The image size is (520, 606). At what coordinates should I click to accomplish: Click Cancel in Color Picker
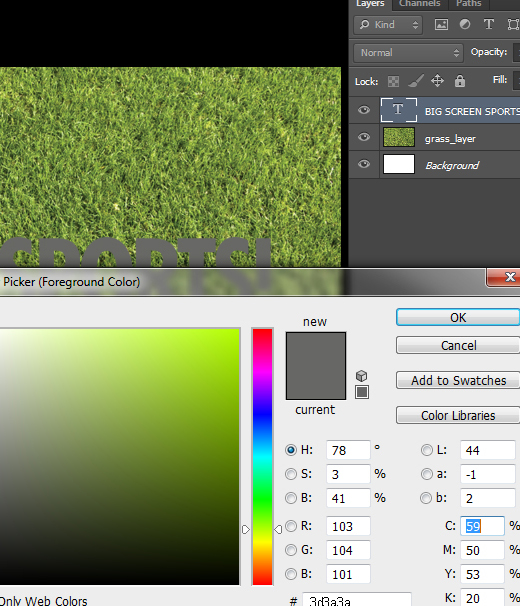pos(458,345)
